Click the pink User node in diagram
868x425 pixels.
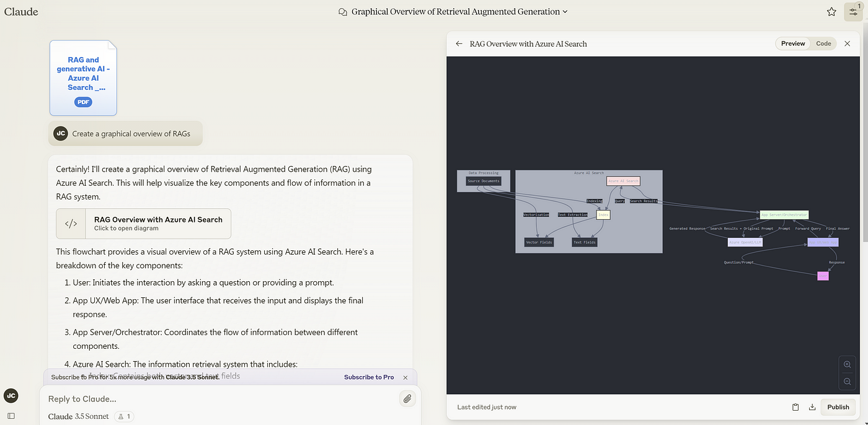tap(823, 276)
